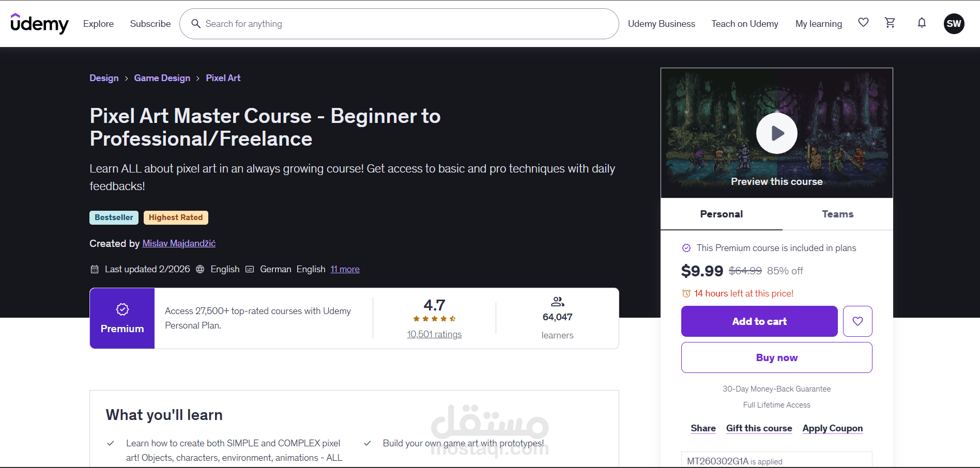Viewport: 980px width, 468px height.
Task: Select the Personal pricing tab
Action: pos(721,214)
